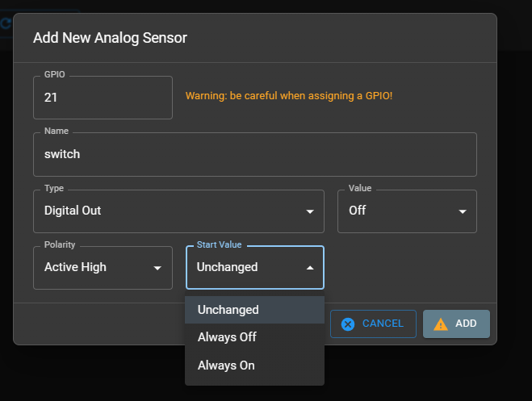Click the orange GPIO warning message
Image resolution: width=532 pixels, height=401 pixels.
coord(289,96)
